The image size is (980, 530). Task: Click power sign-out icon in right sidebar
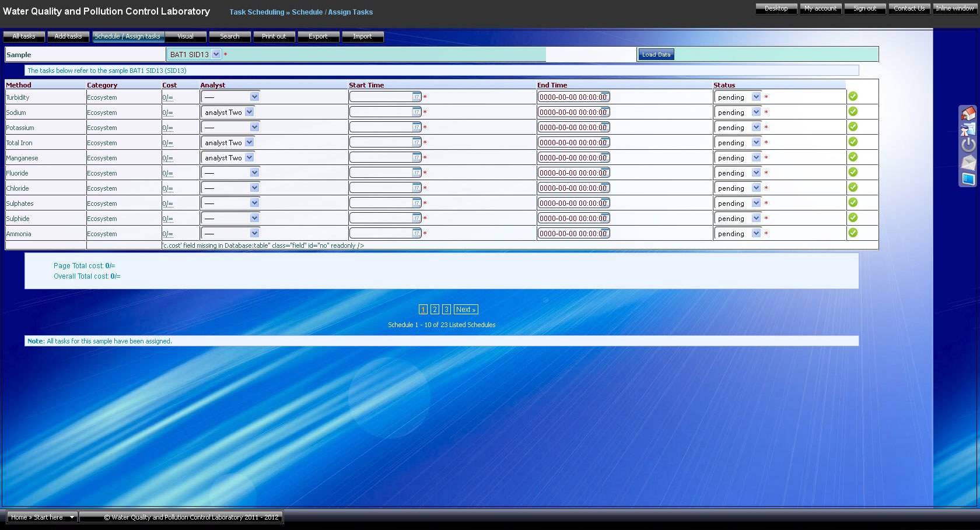[968, 145]
